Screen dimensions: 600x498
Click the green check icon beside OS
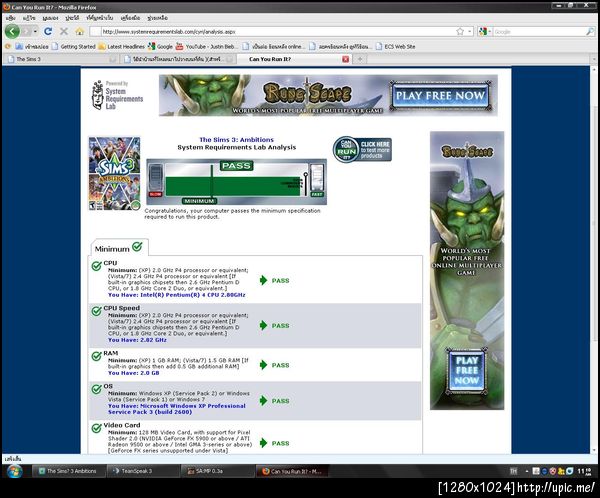pyautogui.click(x=97, y=389)
